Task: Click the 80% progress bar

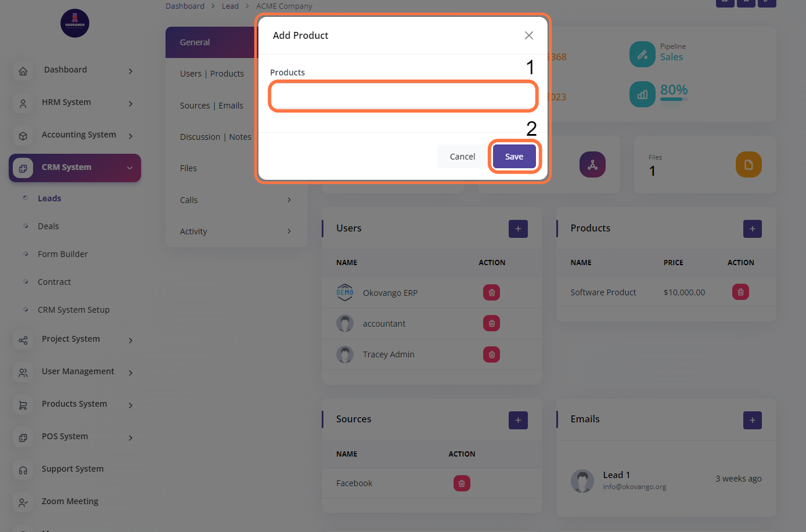Action: click(x=674, y=99)
